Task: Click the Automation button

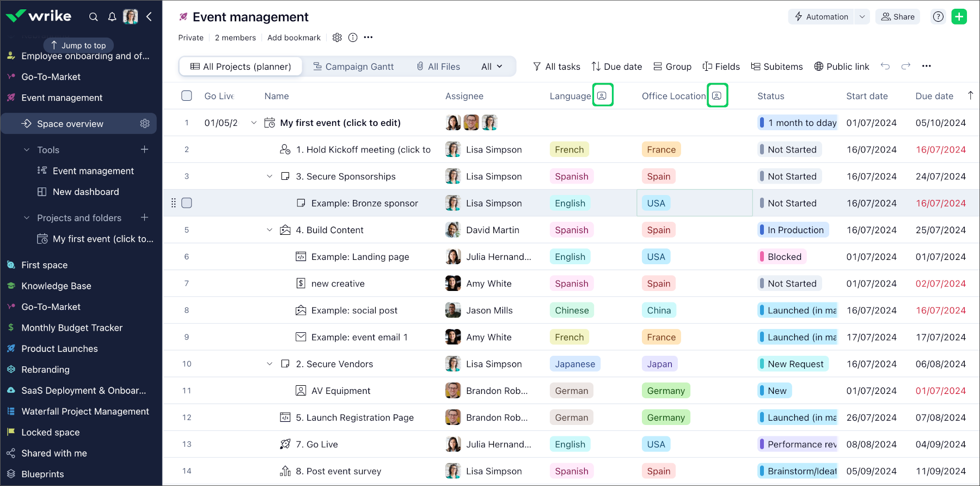Action: point(822,17)
